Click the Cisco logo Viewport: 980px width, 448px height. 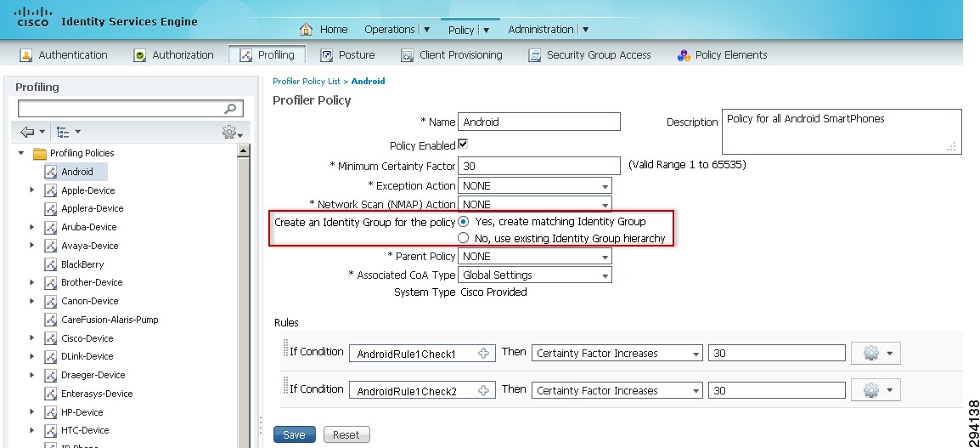click(31, 17)
